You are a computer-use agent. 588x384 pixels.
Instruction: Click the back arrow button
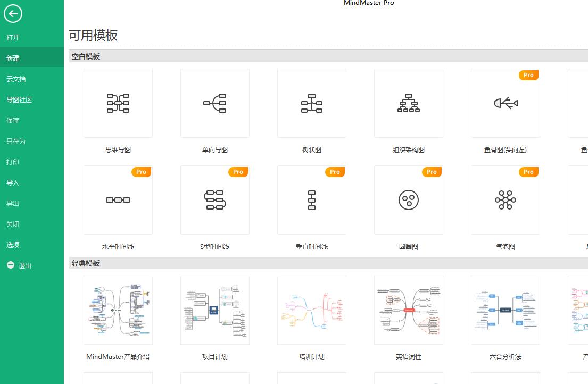pos(13,14)
